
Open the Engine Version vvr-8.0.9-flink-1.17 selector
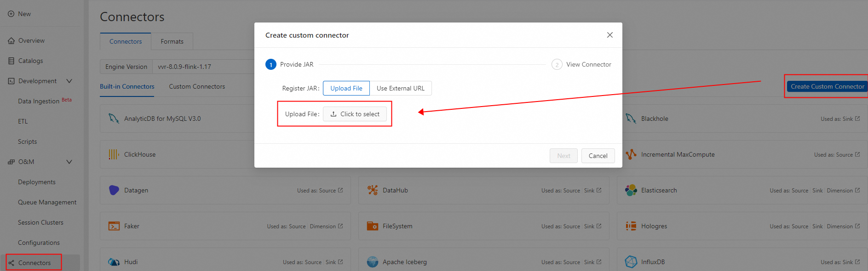tap(203, 67)
